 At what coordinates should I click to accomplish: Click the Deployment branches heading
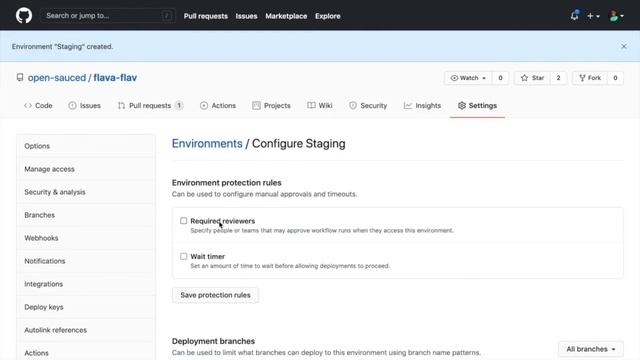tap(213, 341)
